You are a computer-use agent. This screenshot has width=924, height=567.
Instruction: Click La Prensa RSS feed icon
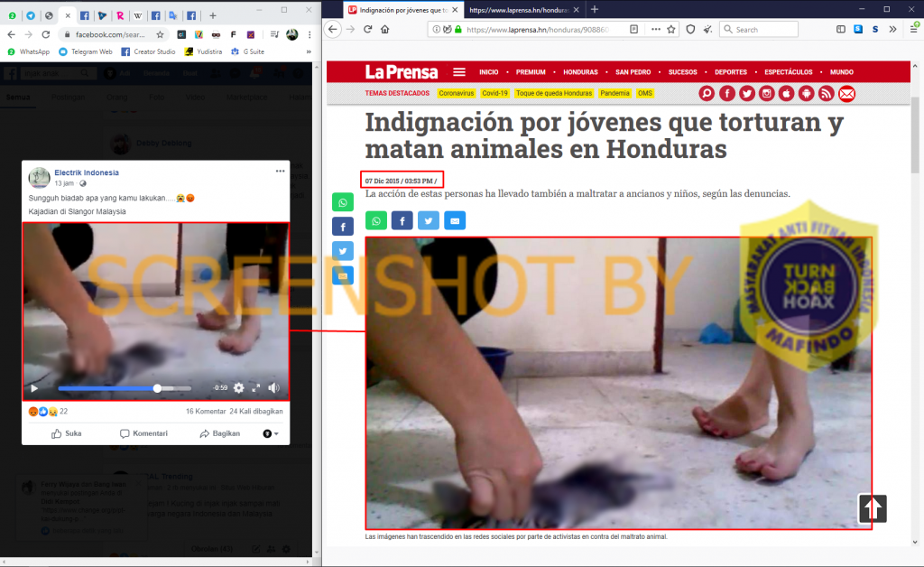coord(826,94)
